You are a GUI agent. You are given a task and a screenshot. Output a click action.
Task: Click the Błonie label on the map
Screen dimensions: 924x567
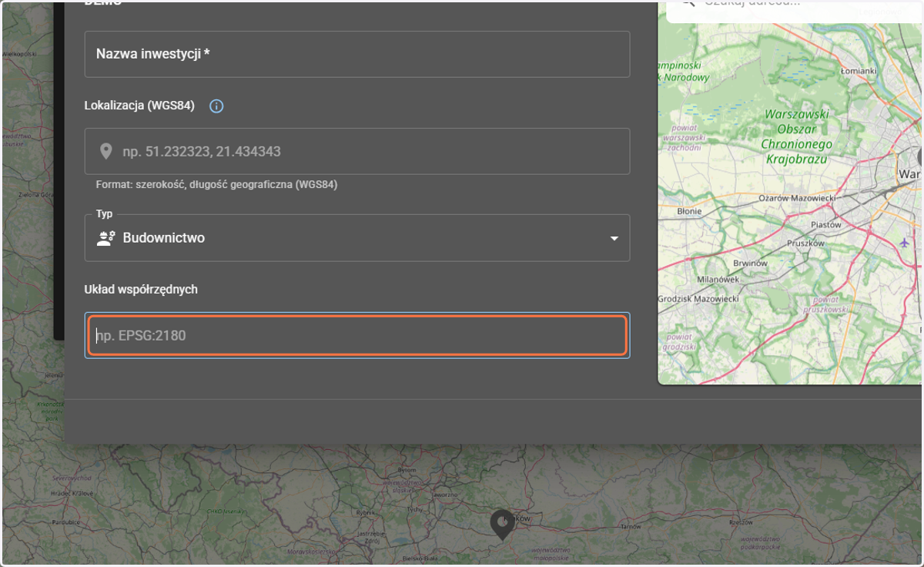(688, 211)
